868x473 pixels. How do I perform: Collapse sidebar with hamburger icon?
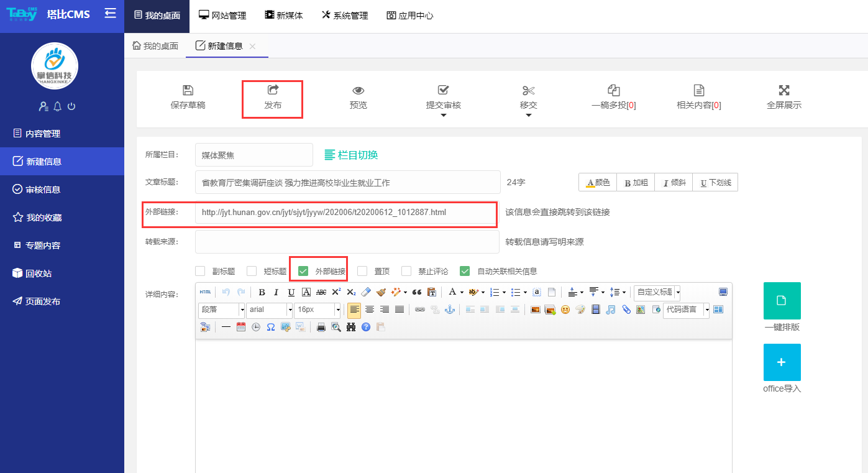(x=110, y=13)
